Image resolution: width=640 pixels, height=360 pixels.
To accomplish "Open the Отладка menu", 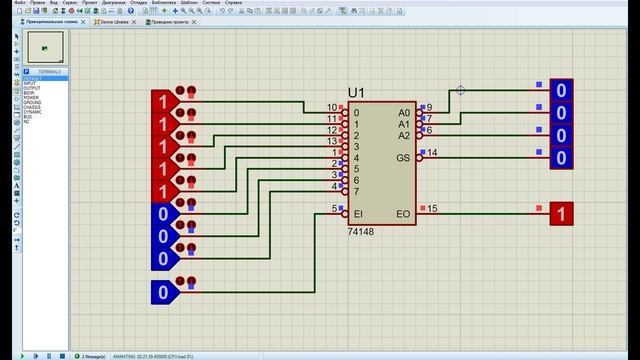I will click(x=139, y=2).
